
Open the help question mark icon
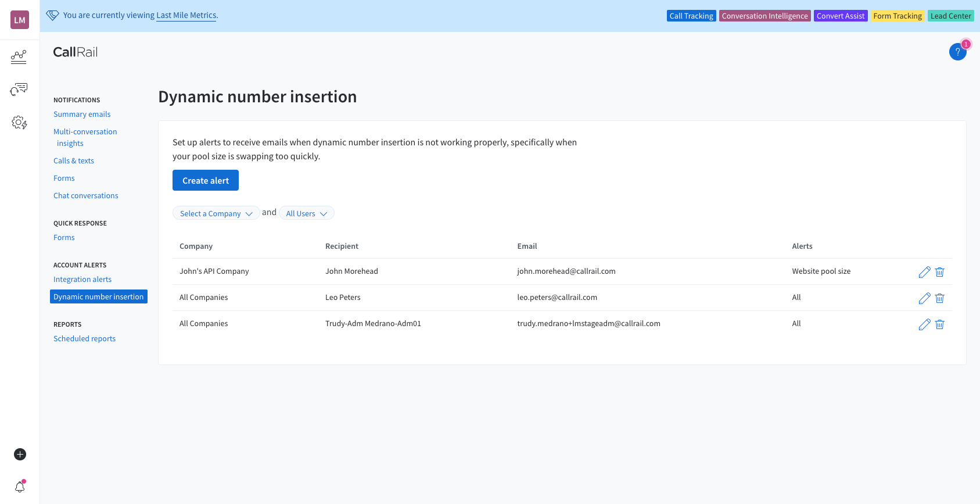click(x=958, y=52)
